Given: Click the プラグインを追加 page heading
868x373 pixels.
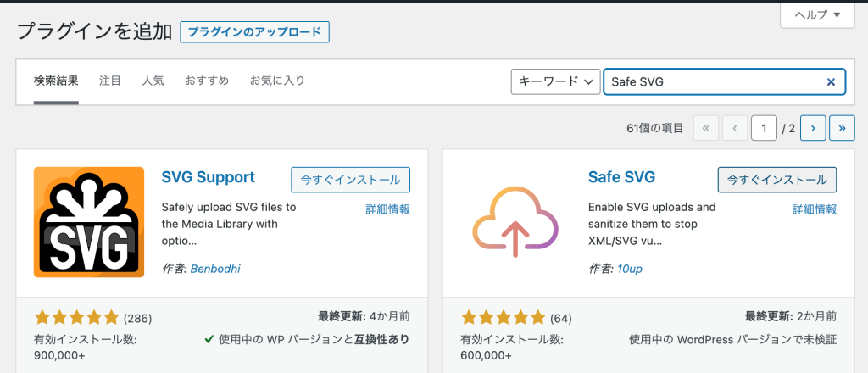Looking at the screenshot, I should click(x=95, y=31).
